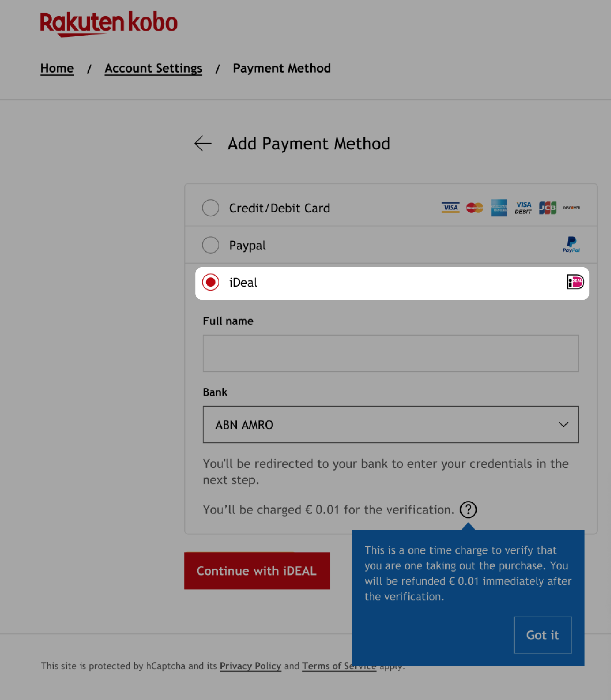This screenshot has height=700, width=611.
Task: Click the ABN AMRO dropdown chevron
Action: pyautogui.click(x=563, y=424)
